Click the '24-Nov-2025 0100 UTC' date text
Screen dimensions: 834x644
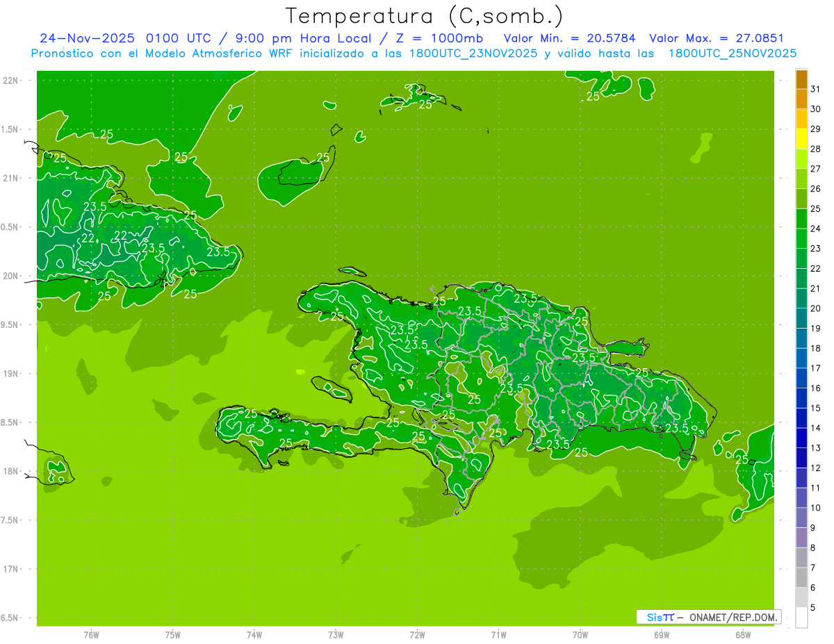pyautogui.click(x=126, y=38)
